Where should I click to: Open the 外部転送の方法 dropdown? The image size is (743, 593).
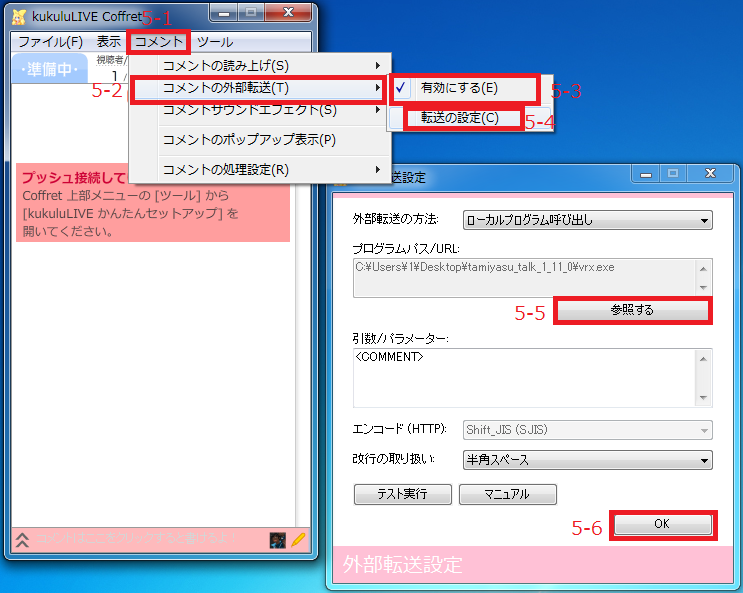588,220
